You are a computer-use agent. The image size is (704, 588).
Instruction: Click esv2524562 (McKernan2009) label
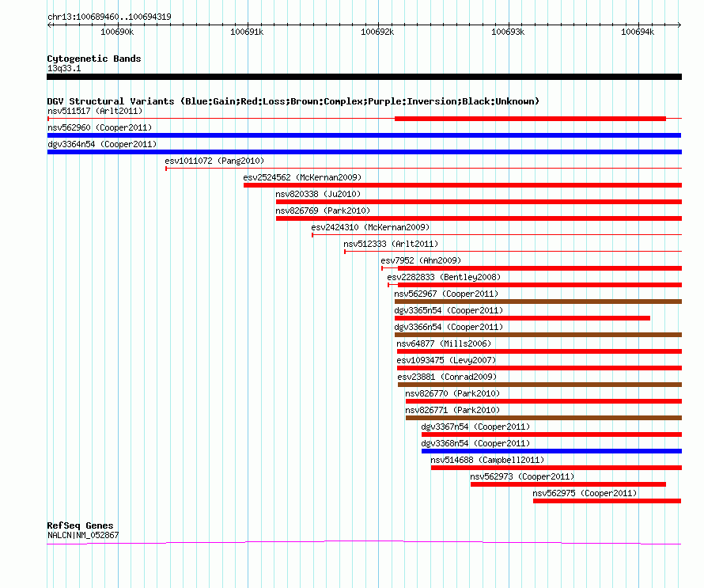(x=302, y=177)
